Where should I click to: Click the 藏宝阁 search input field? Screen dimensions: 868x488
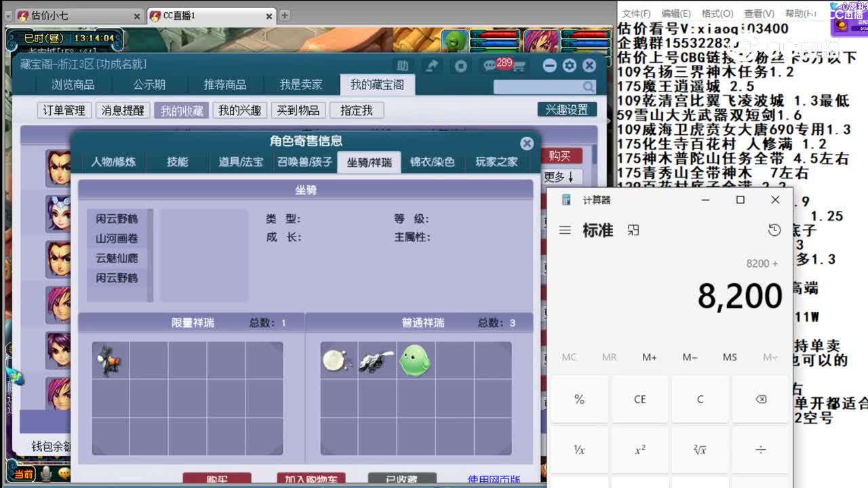(x=538, y=87)
